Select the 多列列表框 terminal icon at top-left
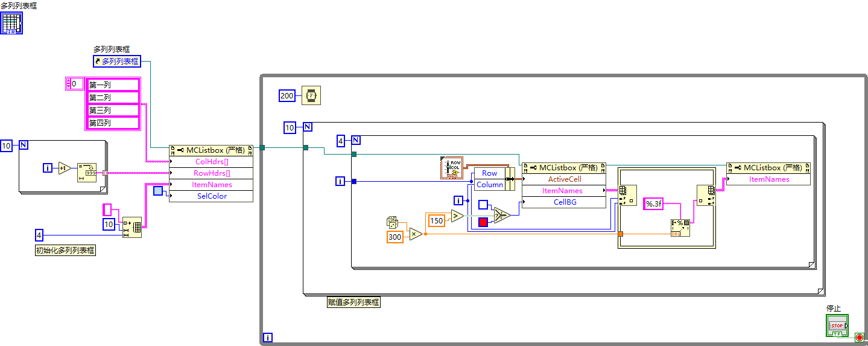This screenshot has width=868, height=346. 11,23
